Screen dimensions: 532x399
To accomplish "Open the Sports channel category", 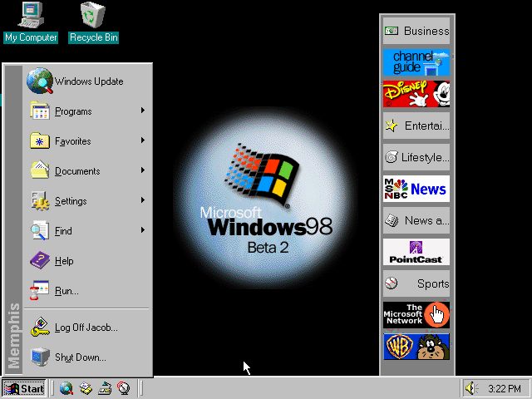I will click(416, 283).
